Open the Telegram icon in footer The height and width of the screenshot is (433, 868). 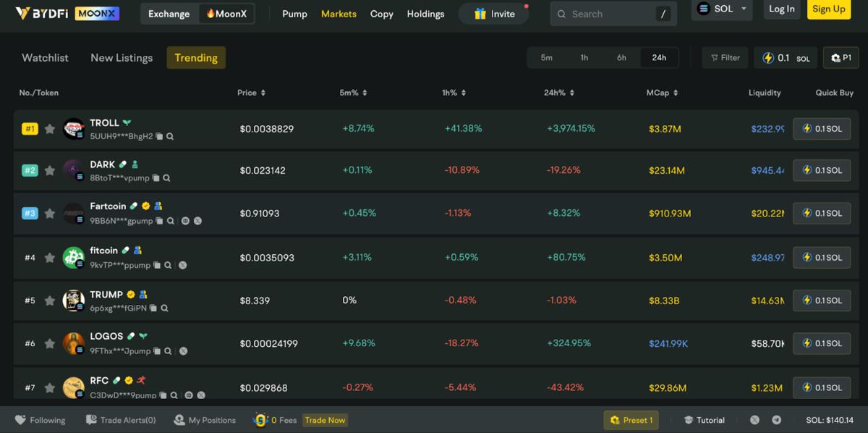pyautogui.click(x=776, y=420)
